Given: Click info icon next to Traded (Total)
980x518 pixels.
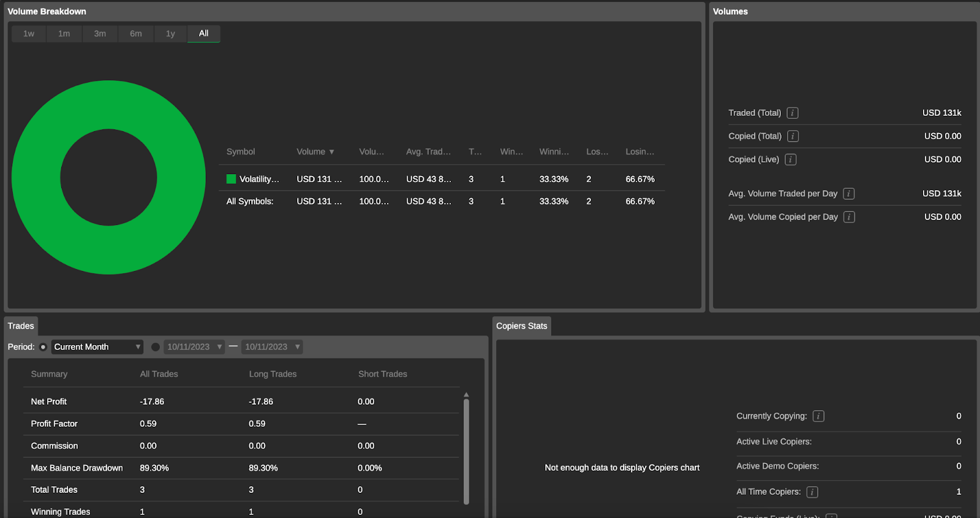Looking at the screenshot, I should coord(792,113).
